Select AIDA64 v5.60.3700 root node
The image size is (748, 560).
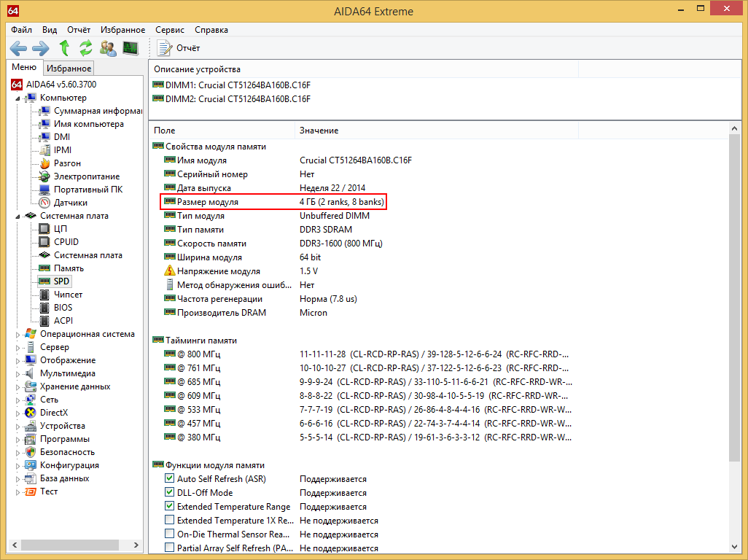click(61, 85)
